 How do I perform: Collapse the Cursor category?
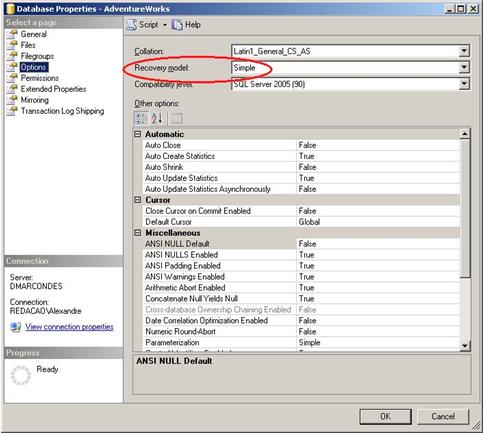[138, 200]
